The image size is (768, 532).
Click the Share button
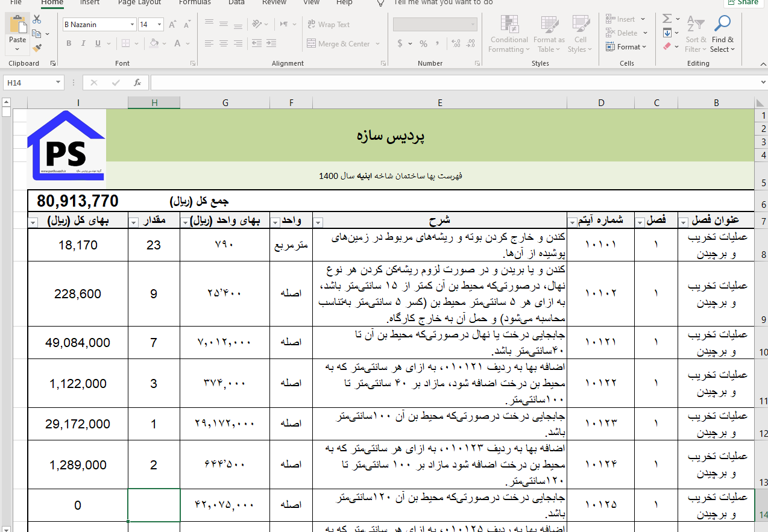point(742,2)
